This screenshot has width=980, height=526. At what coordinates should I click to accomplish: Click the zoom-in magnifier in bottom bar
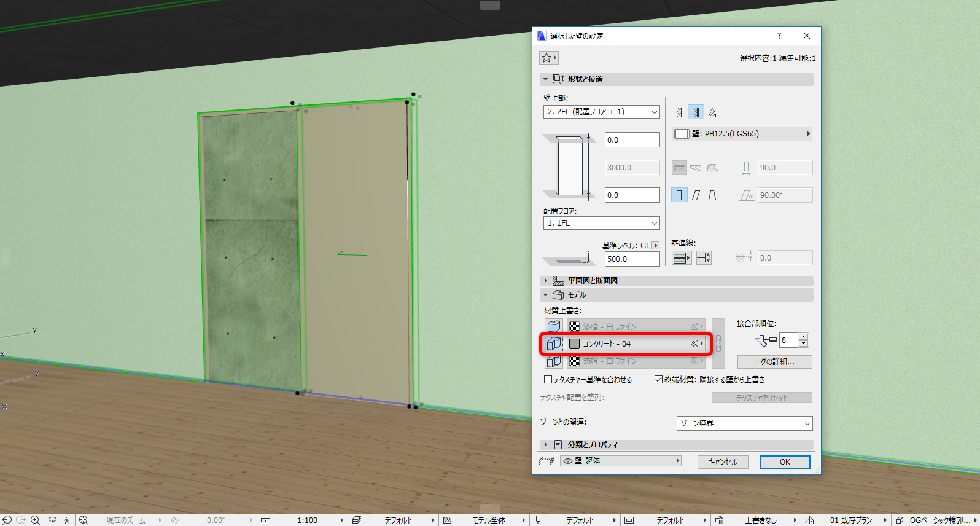(x=35, y=520)
